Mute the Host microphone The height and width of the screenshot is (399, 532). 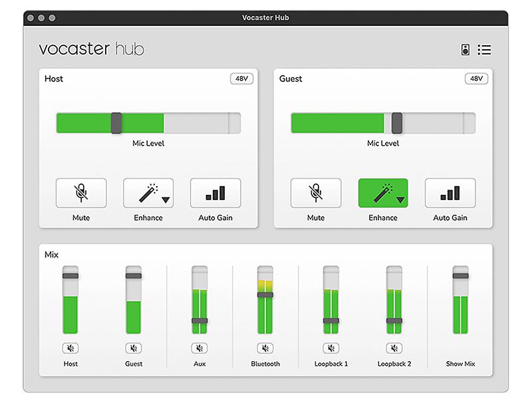pos(81,193)
